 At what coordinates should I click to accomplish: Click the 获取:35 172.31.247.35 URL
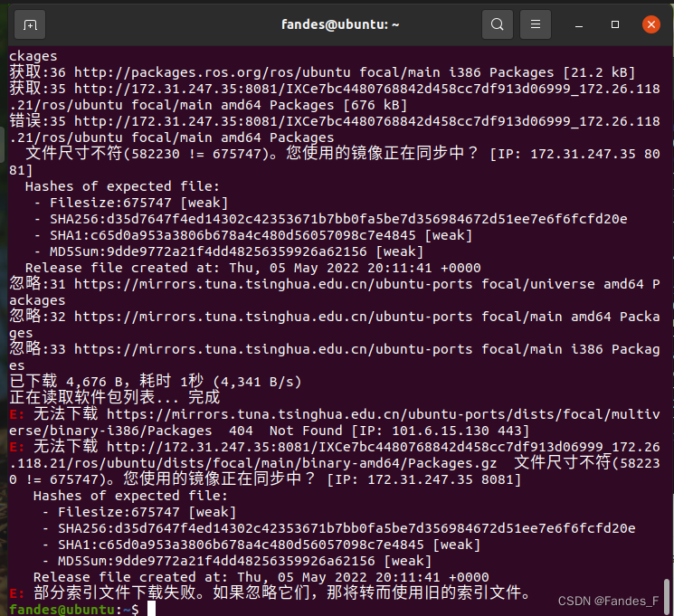coord(335,97)
